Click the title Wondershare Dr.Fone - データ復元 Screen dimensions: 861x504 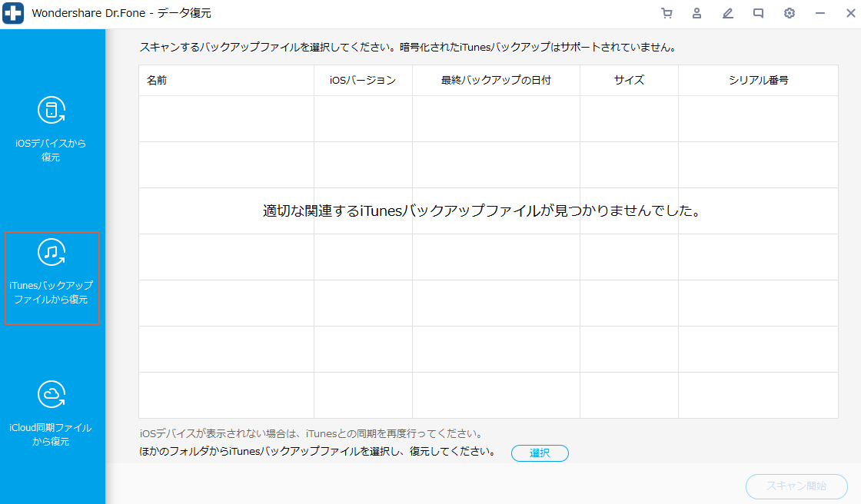click(121, 13)
